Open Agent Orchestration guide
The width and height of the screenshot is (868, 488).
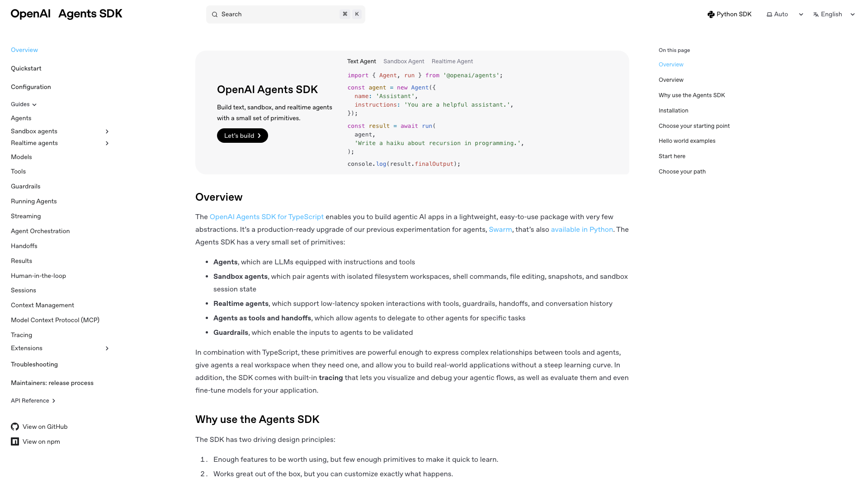tap(40, 231)
